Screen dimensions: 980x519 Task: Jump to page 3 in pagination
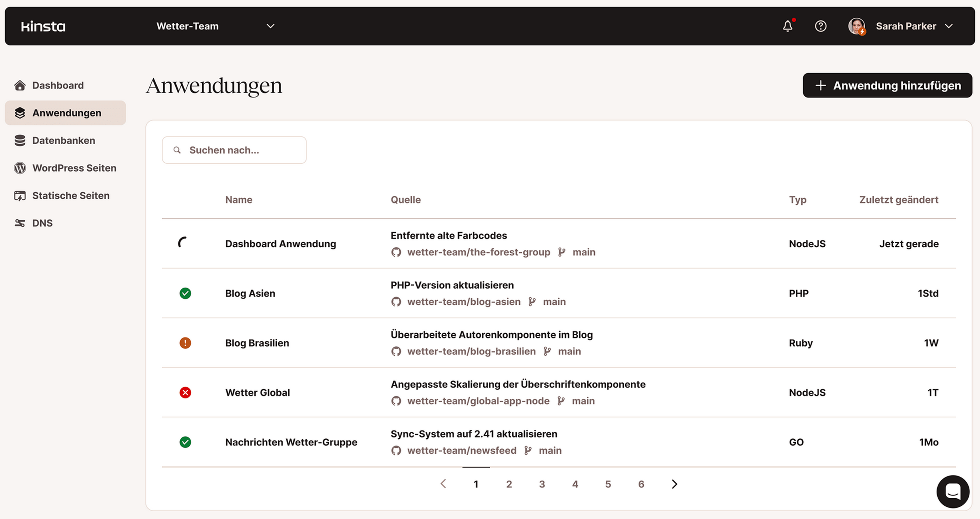pos(542,484)
